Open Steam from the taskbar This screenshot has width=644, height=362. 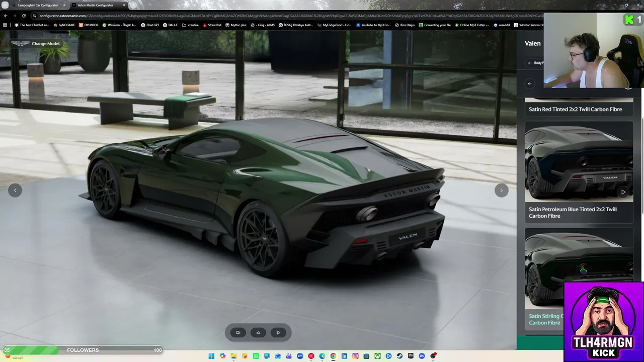tap(399, 356)
